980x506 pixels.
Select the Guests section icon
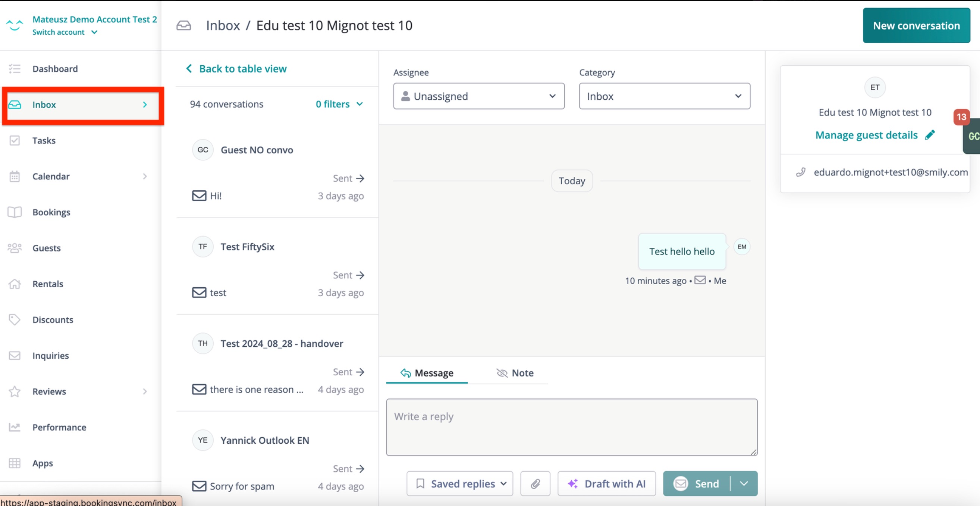pos(15,248)
